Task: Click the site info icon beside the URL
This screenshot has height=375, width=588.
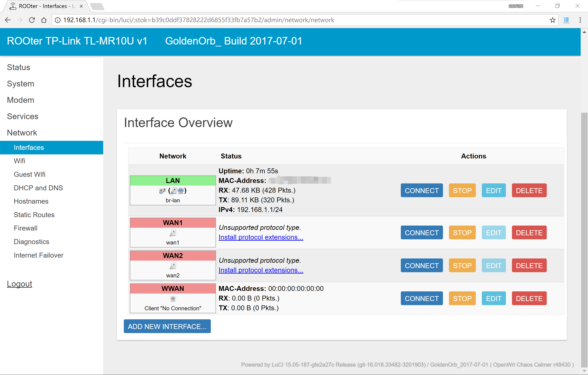Action: point(58,20)
